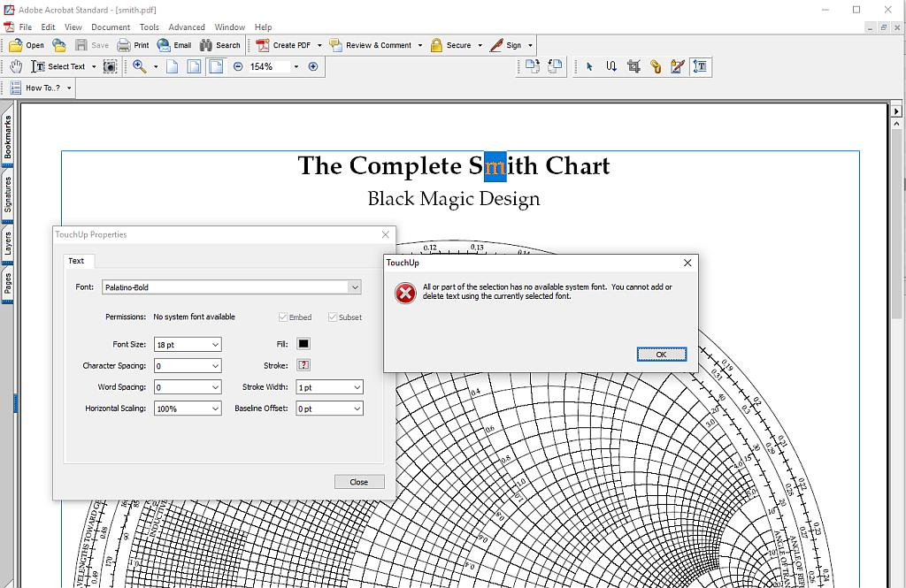Open the Layers side tab
This screenshot has height=588, width=906.
pyautogui.click(x=7, y=243)
